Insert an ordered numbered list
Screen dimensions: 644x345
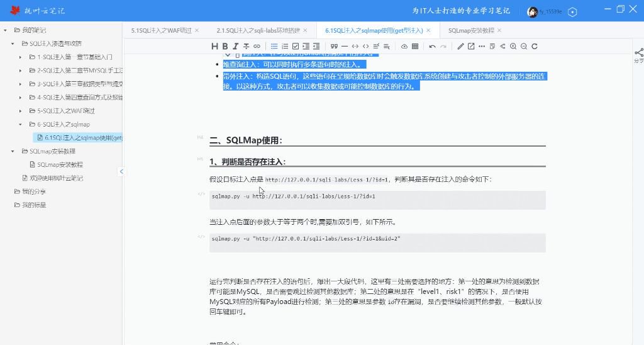[x=285, y=47]
